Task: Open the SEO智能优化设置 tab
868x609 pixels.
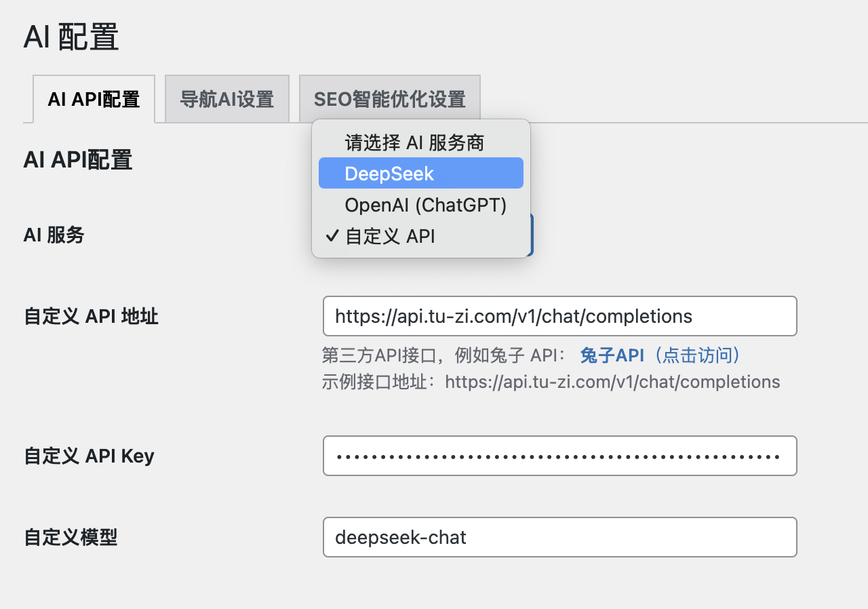Action: 390,99
